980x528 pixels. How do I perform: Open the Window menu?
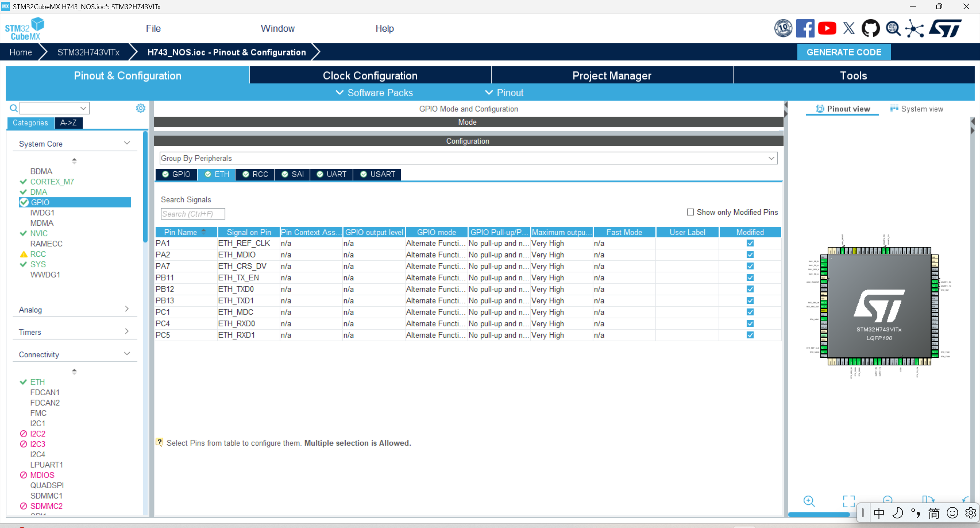[x=278, y=28]
